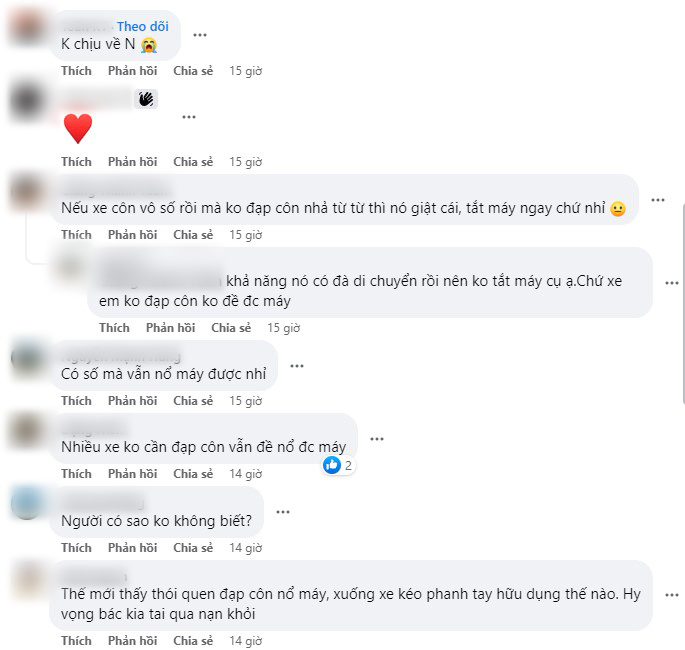View like reactions count on 'Nhiều xe' comment
This screenshot has height=650, width=685.
coord(339,466)
